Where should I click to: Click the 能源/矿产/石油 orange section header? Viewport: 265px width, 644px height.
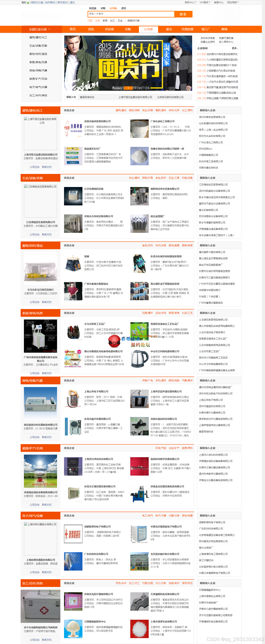[40, 448]
